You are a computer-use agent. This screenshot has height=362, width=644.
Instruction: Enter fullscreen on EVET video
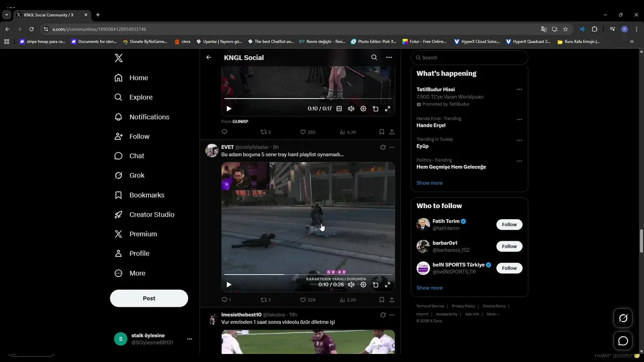(x=387, y=285)
